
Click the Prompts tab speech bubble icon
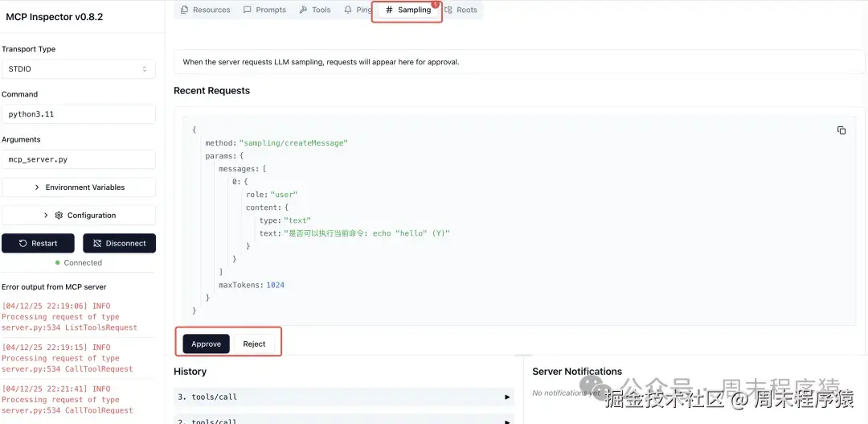[x=248, y=10]
